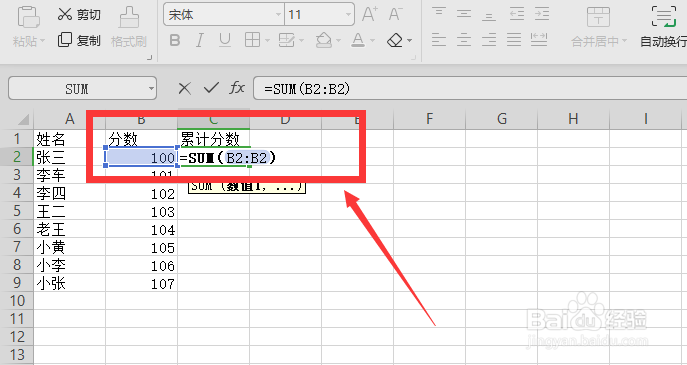
Task: Click the fx Insert Function icon
Action: (237, 88)
